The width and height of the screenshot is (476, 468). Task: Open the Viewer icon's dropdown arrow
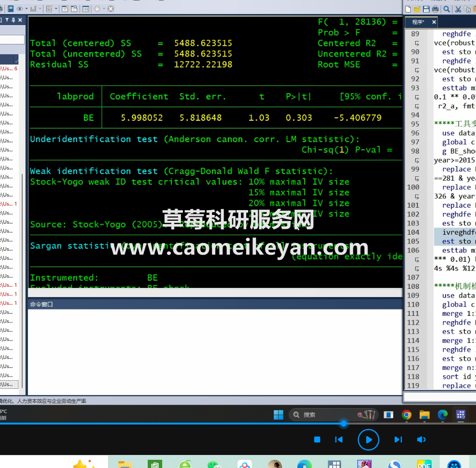point(27,9)
